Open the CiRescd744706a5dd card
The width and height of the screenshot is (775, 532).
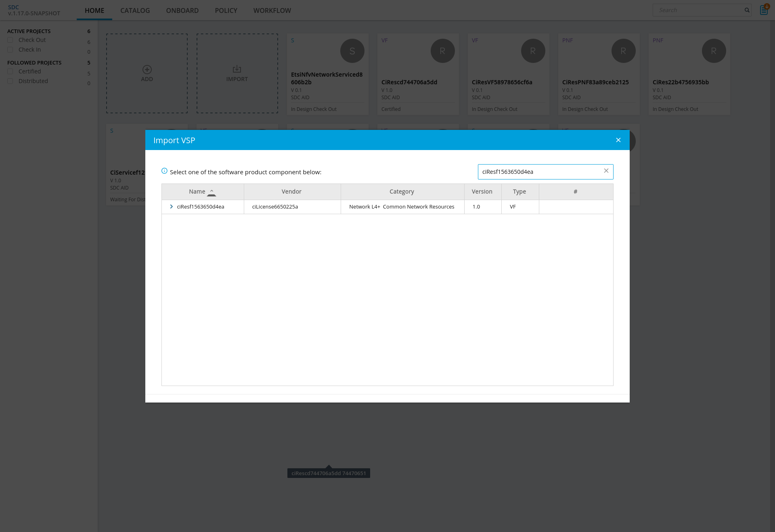tap(418, 74)
